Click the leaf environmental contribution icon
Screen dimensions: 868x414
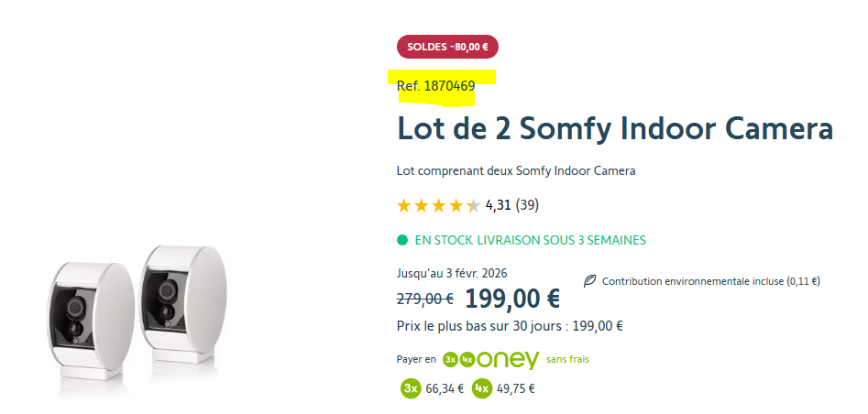click(x=590, y=281)
